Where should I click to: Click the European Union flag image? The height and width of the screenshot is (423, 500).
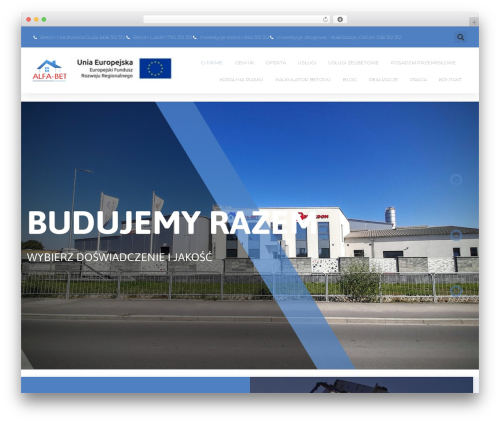[155, 68]
